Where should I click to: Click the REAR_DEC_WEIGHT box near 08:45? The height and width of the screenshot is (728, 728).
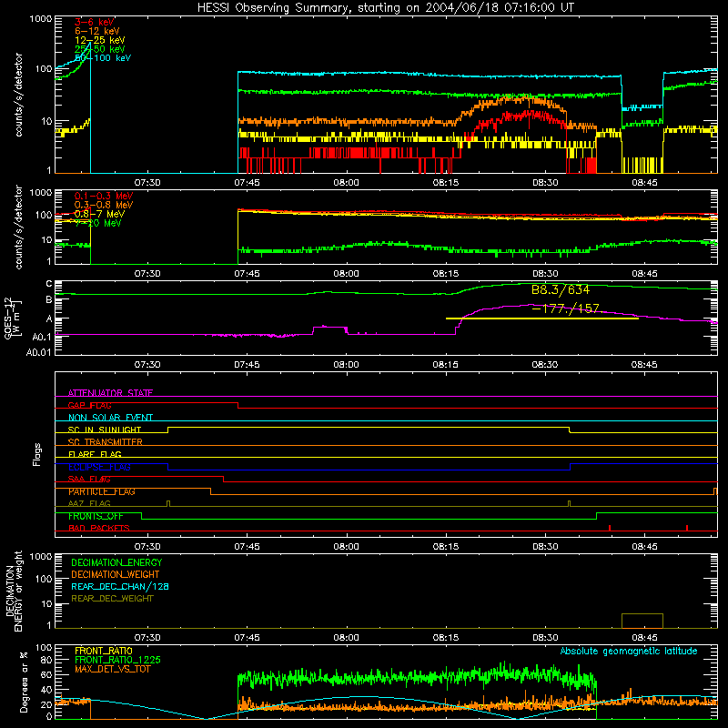[642, 622]
